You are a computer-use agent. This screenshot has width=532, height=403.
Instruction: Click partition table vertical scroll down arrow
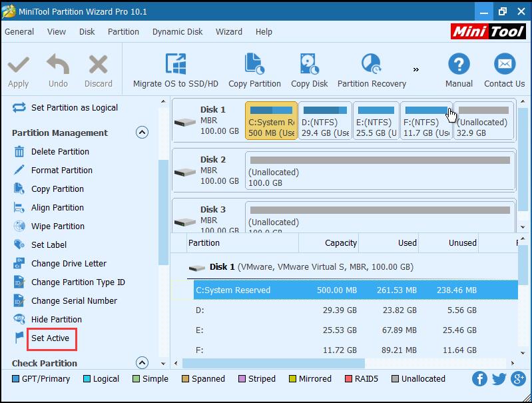tap(523, 354)
